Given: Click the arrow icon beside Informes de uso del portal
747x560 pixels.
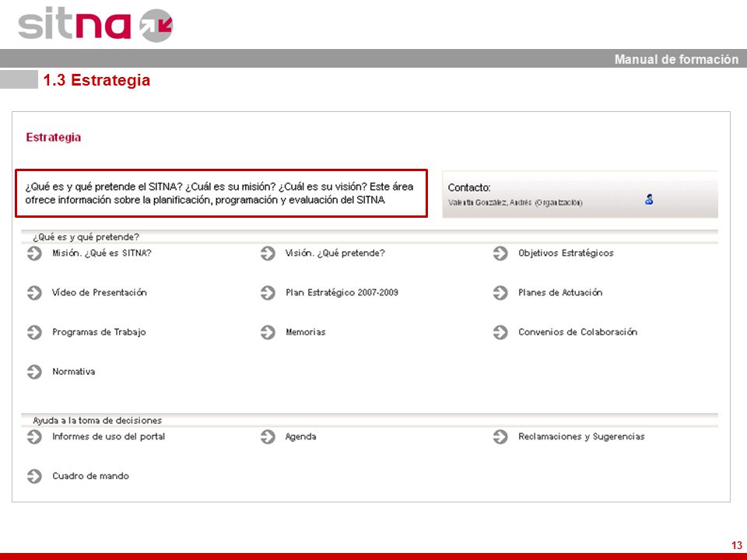Looking at the screenshot, I should (x=34, y=436).
